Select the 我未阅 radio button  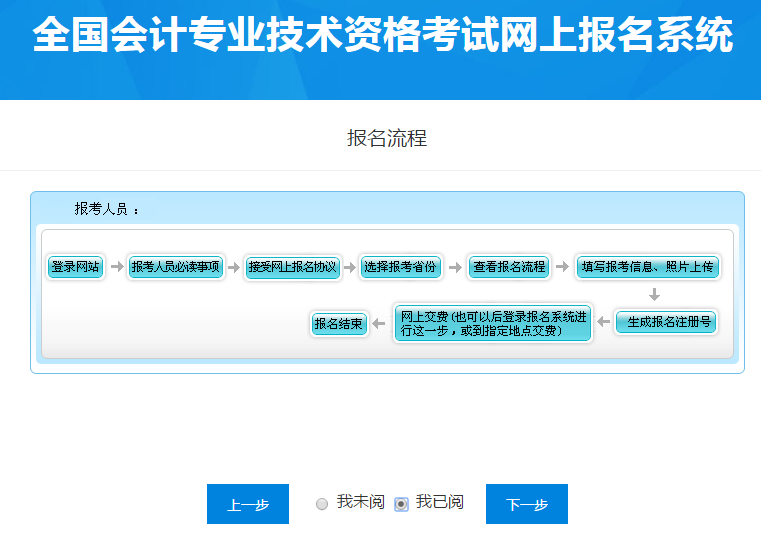pos(322,504)
